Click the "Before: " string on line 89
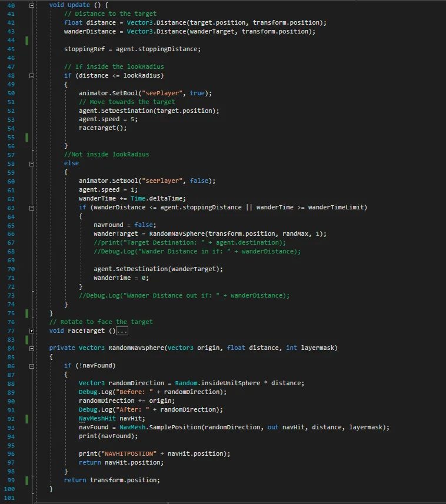Image resolution: width=446 pixels, height=504 pixels. click(x=134, y=392)
